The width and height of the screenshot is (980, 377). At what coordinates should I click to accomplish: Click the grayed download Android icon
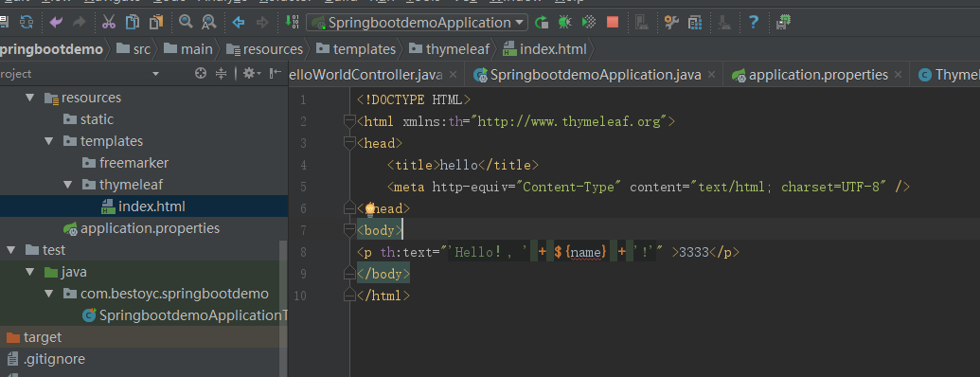click(724, 23)
